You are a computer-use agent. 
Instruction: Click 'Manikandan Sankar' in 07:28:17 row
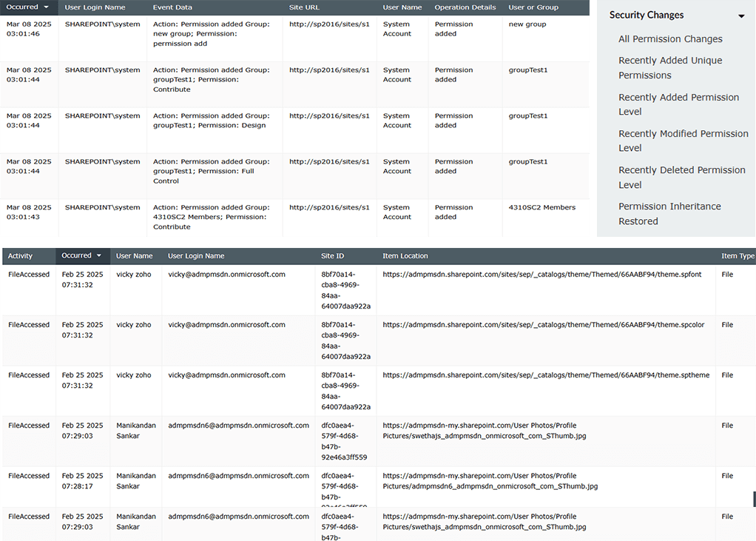[136, 481]
